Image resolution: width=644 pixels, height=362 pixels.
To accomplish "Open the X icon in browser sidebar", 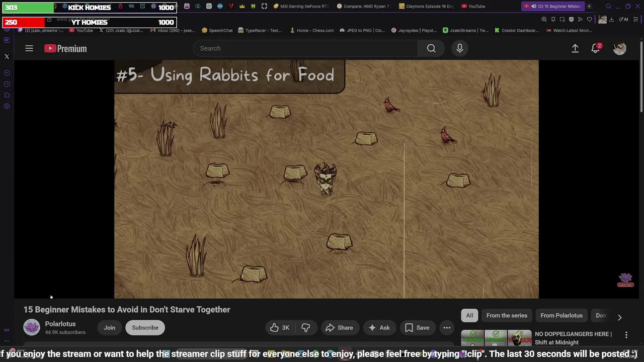I will [7, 57].
